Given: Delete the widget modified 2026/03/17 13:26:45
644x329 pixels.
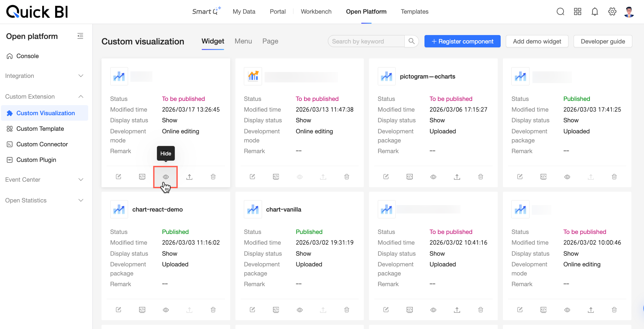Looking at the screenshot, I should point(213,177).
